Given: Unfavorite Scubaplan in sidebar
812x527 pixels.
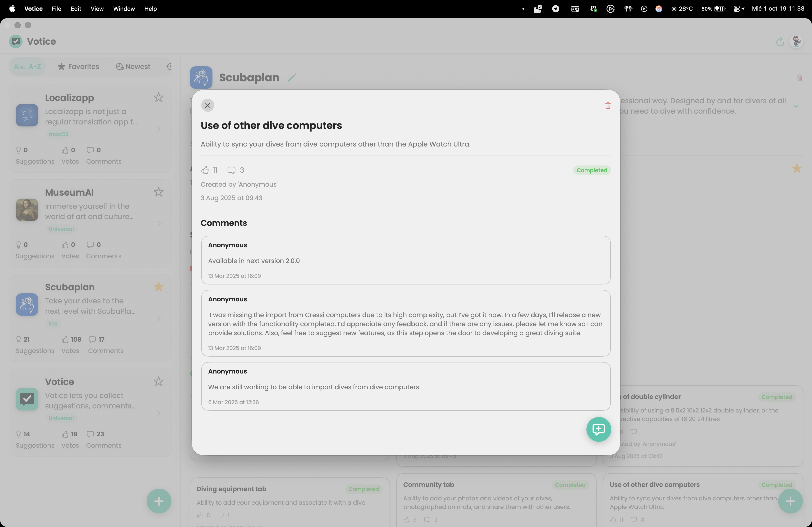Looking at the screenshot, I should coord(158,287).
